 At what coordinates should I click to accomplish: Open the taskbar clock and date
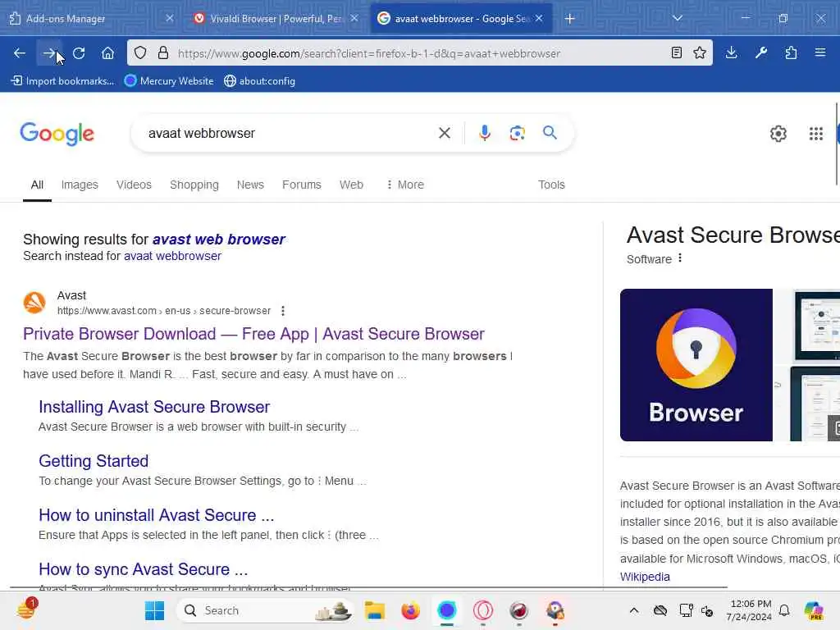750,610
